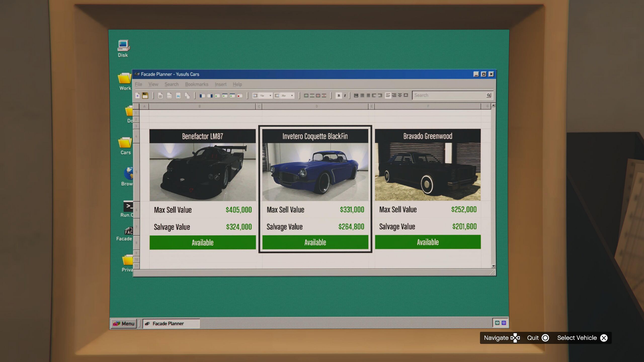Click the copy pages toolbar icon
Viewport: 644px width, 362px height.
(x=187, y=96)
